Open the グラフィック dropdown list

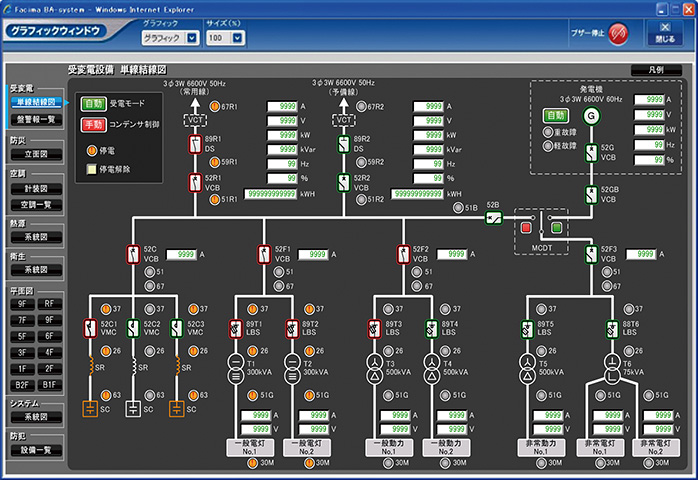coord(192,38)
